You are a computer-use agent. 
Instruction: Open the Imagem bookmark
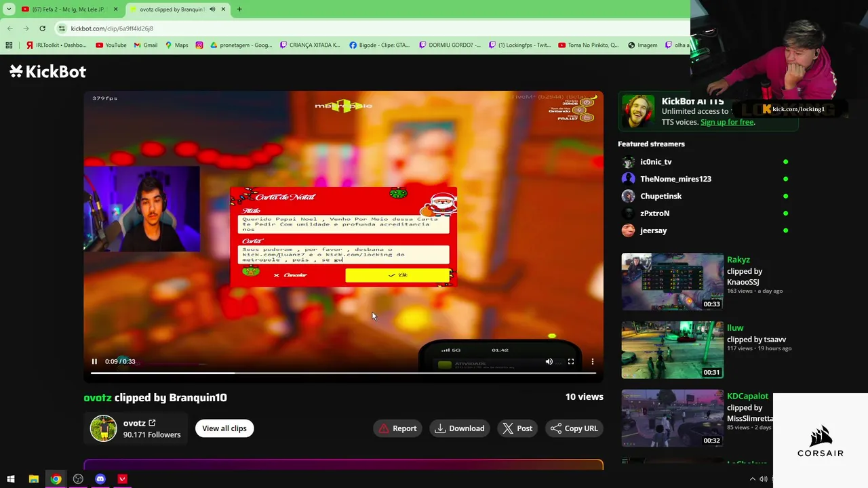(x=643, y=45)
